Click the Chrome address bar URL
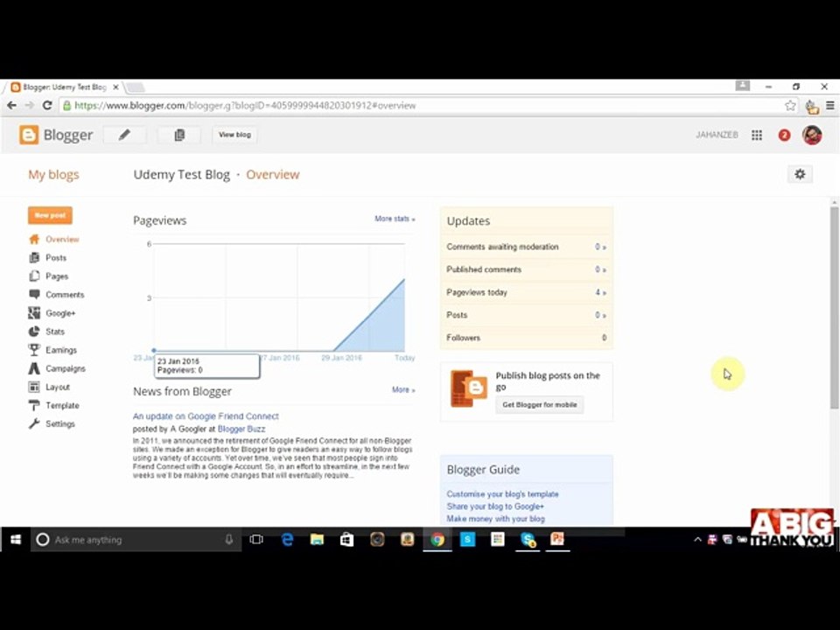 click(245, 106)
